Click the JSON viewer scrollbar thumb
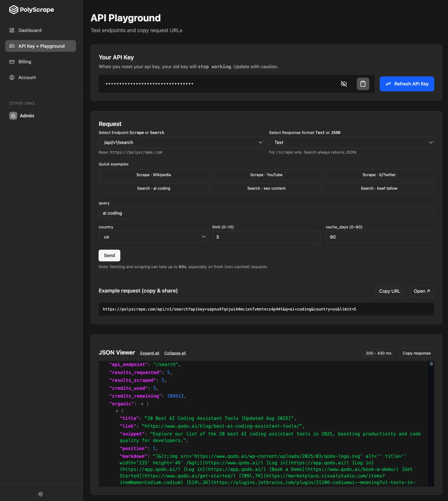Viewport: 448px width, 501px height. pos(431,364)
